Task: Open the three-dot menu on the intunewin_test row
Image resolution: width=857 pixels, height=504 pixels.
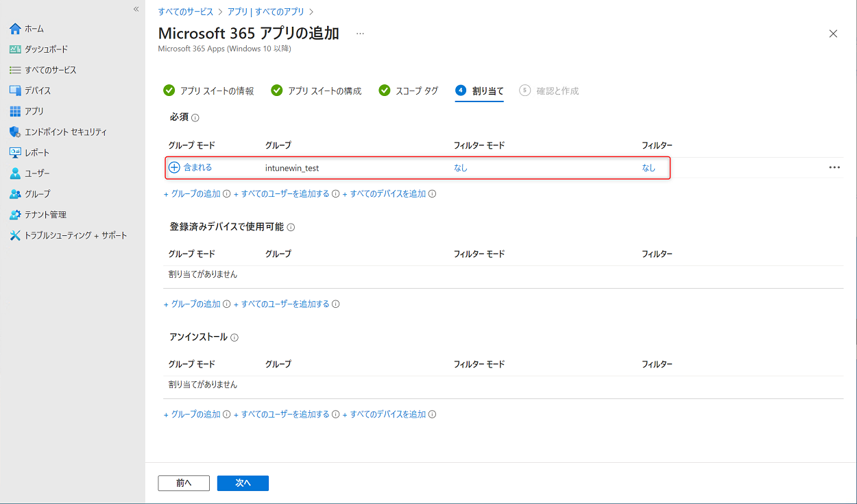Action: (834, 167)
